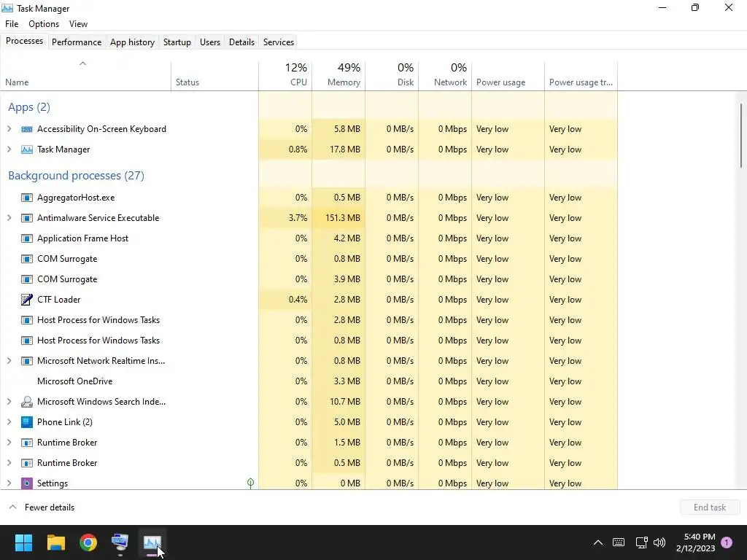Click the Antimalware Service Executable icon
The image size is (747, 560).
(x=27, y=218)
